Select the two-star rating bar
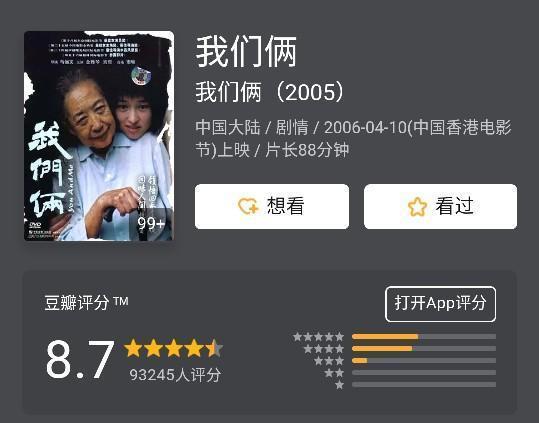539x423 pixels. (x=424, y=372)
